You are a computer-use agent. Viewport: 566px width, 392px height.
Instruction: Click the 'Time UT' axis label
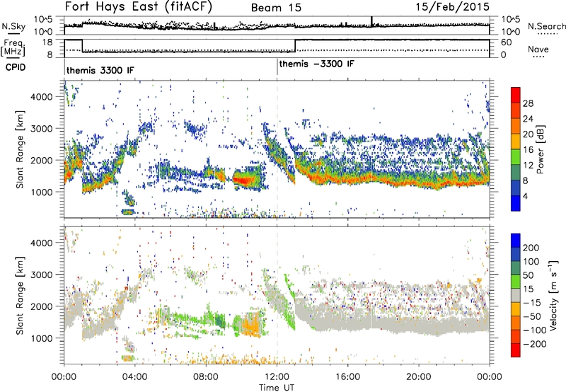click(x=277, y=387)
